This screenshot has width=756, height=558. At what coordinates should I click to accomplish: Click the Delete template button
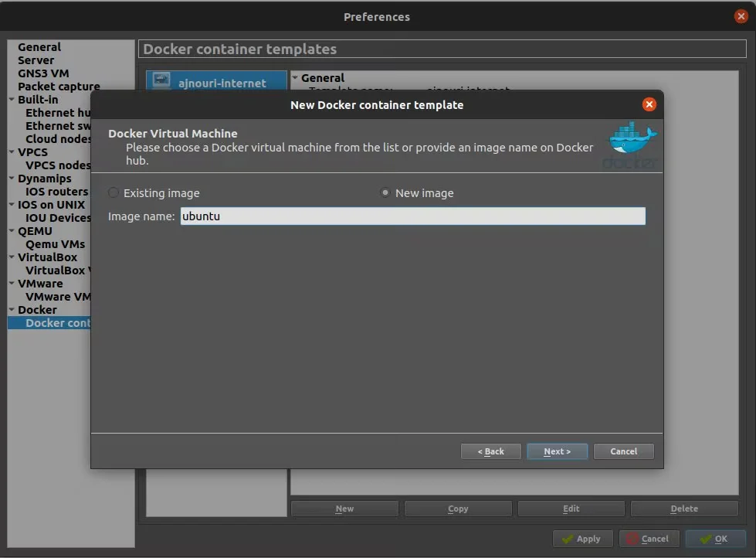click(x=684, y=509)
